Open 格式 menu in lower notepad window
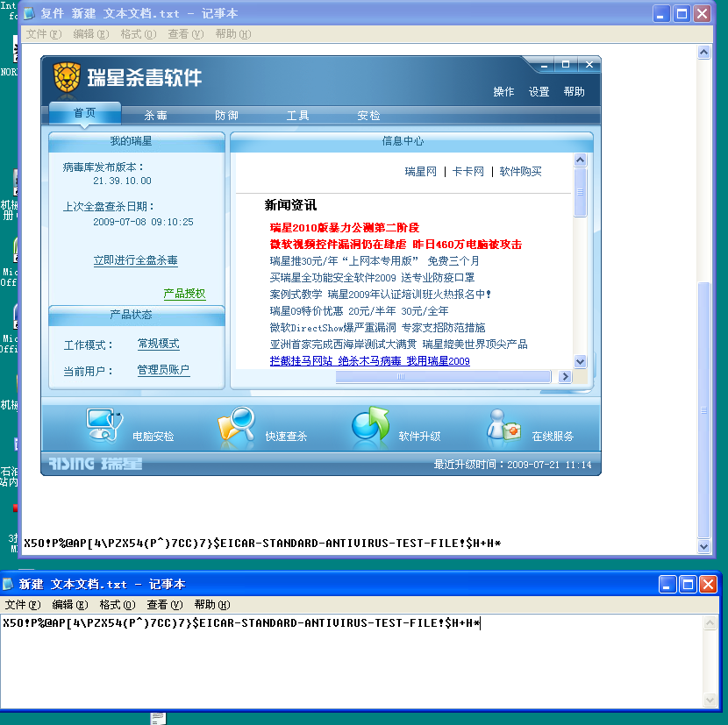The image size is (728, 725). pyautogui.click(x=118, y=605)
